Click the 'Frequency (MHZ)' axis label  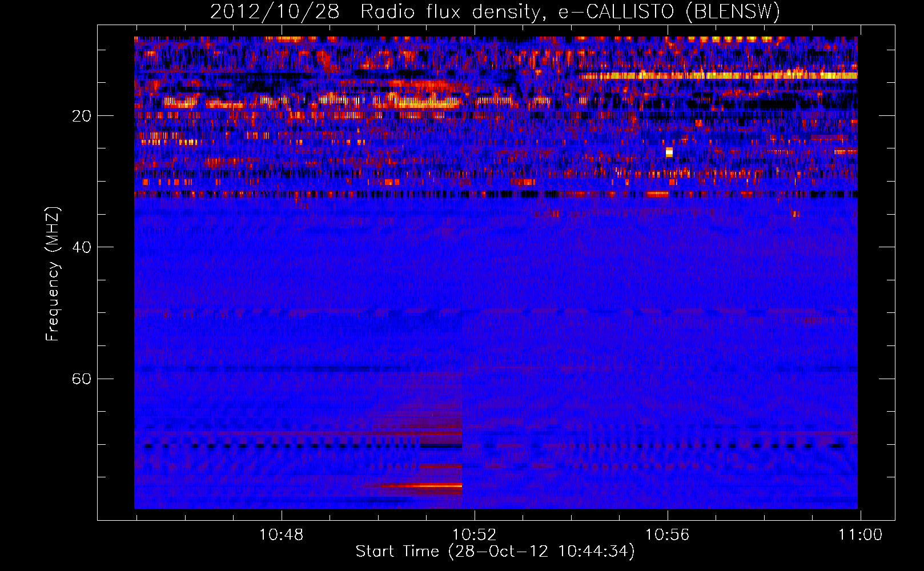pyautogui.click(x=52, y=274)
